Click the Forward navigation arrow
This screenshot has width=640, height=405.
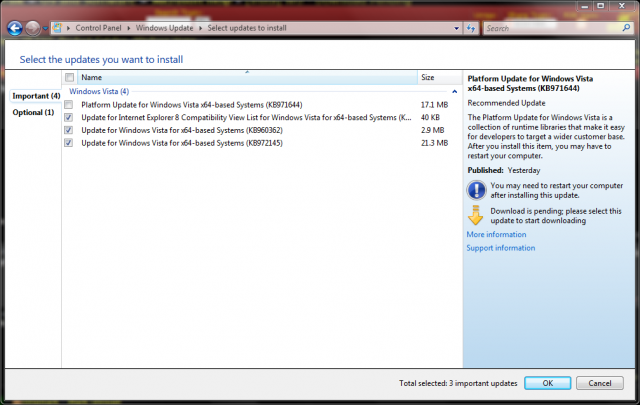pyautogui.click(x=33, y=29)
